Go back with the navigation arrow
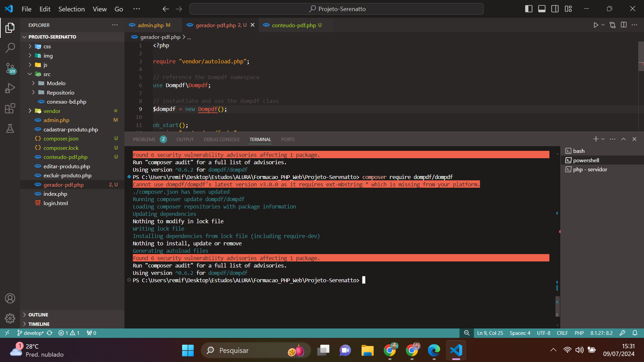This screenshot has height=362, width=644. click(166, 9)
